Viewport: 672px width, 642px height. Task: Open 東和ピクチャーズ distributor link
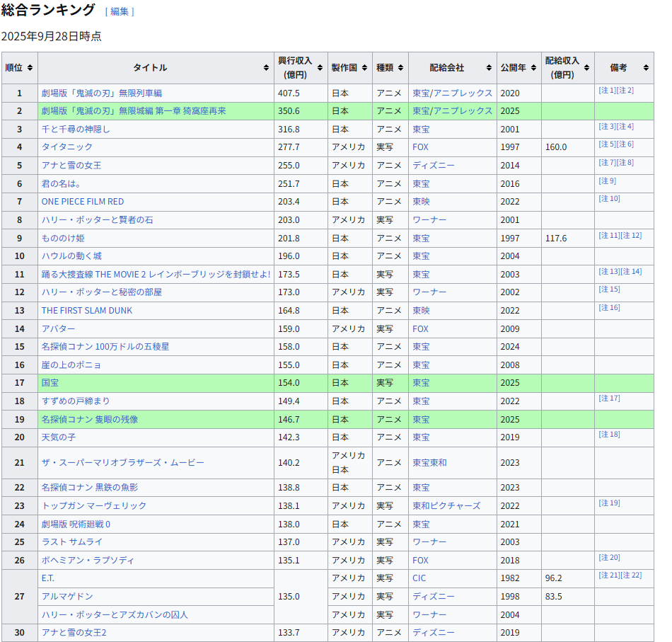[x=446, y=506]
